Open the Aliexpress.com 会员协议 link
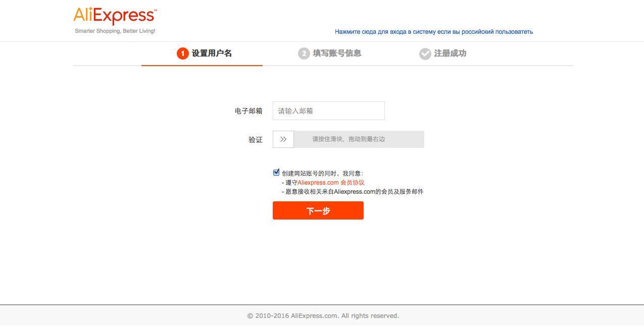This screenshot has height=327, width=644. (331, 183)
